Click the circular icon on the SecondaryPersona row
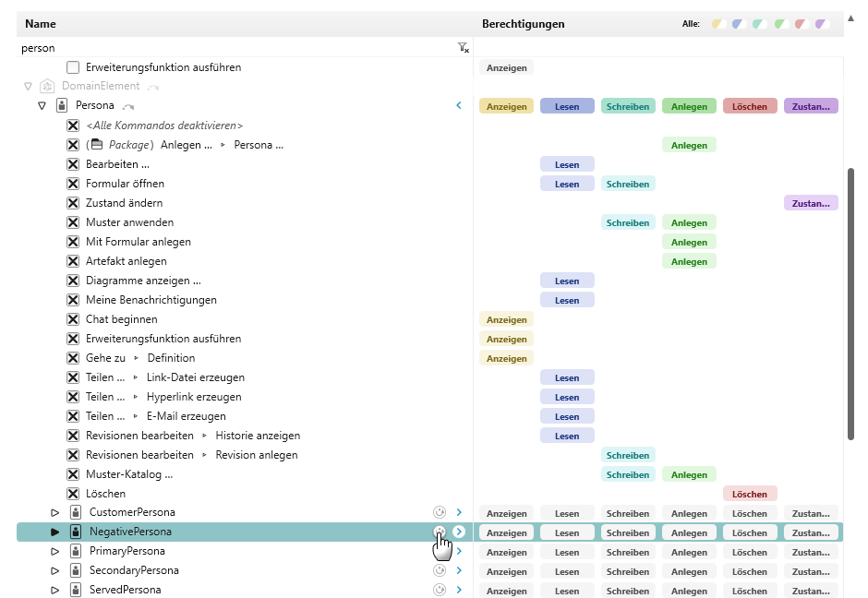 pos(440,570)
